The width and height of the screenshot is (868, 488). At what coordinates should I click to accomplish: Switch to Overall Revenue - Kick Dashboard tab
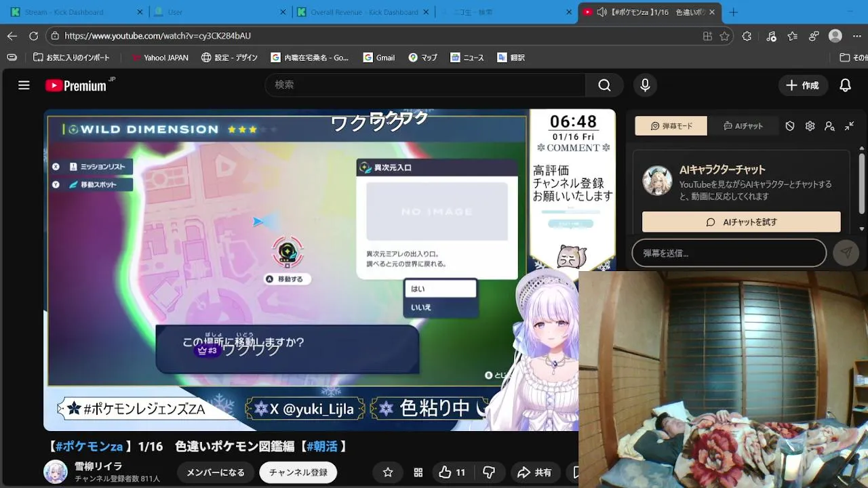(x=364, y=12)
